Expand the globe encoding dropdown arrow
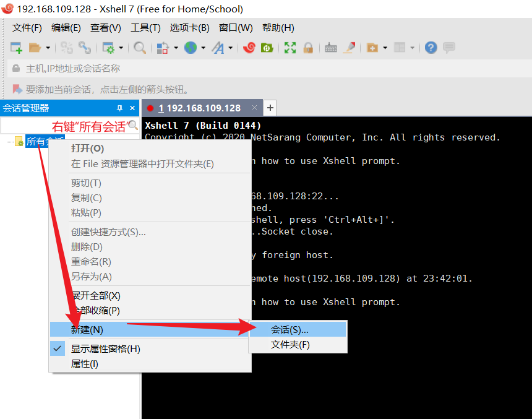The image size is (532, 419). point(204,48)
